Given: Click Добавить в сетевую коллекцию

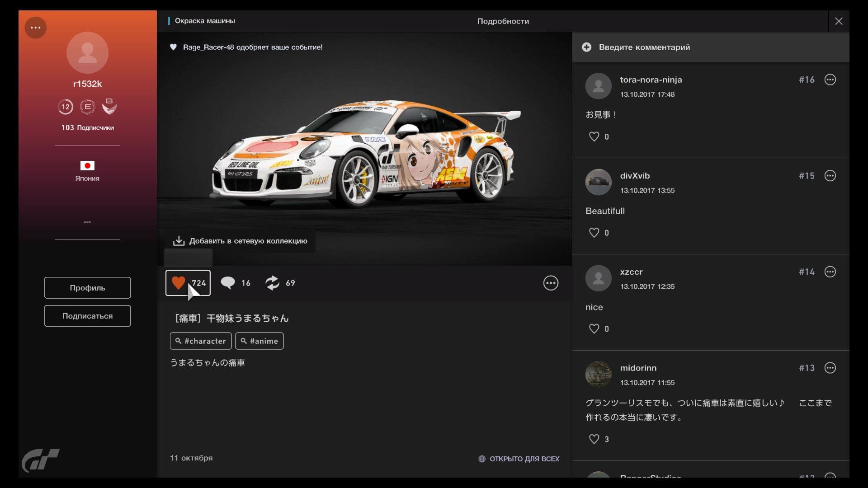Looking at the screenshot, I should [240, 241].
